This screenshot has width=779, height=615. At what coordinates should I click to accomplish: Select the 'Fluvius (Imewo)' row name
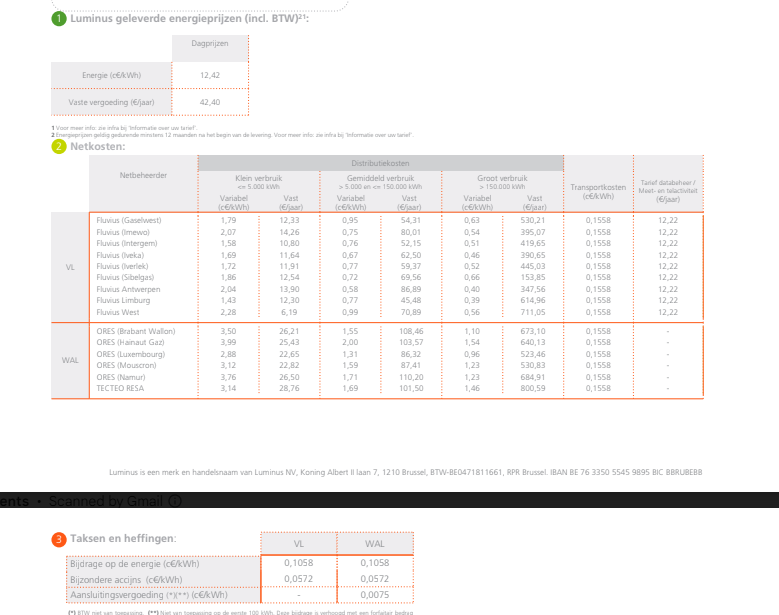tap(123, 232)
